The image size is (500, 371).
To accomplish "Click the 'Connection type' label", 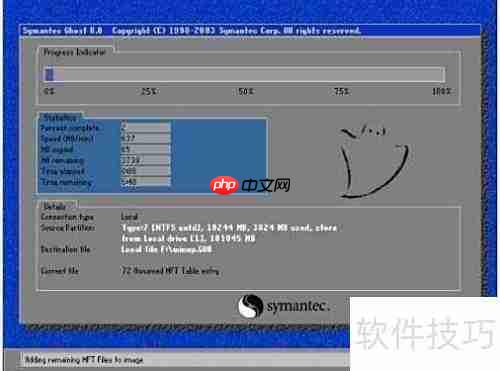I will point(67,217).
